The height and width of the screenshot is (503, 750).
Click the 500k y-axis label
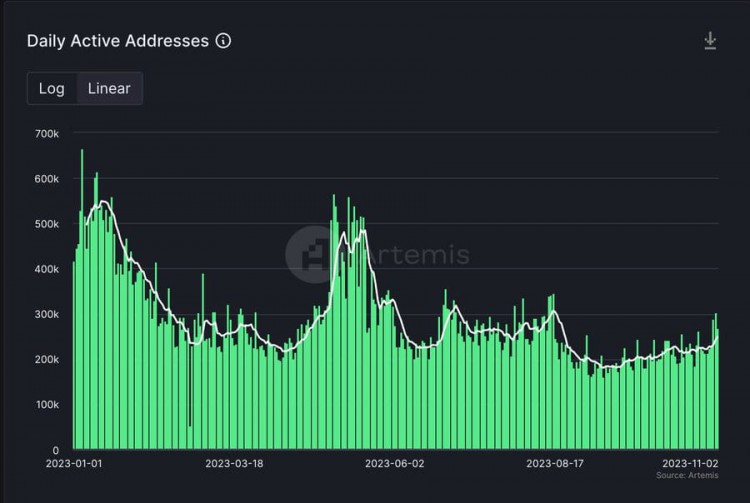pyautogui.click(x=47, y=224)
